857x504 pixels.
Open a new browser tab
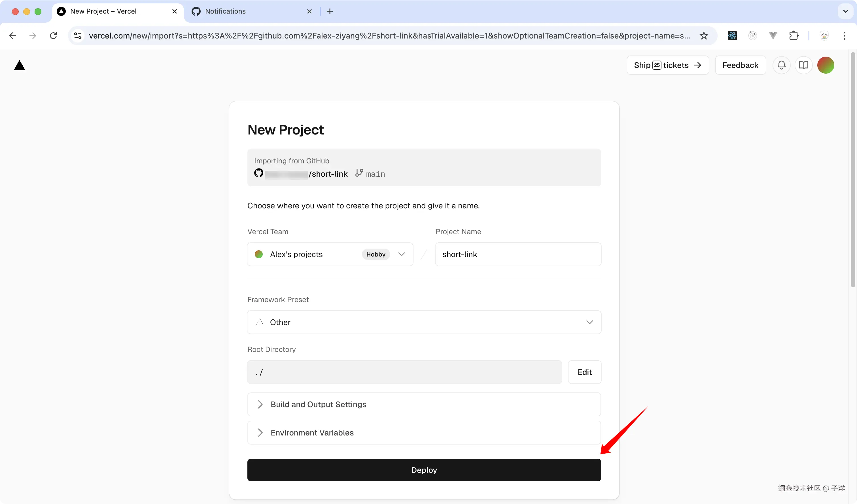pos(330,11)
